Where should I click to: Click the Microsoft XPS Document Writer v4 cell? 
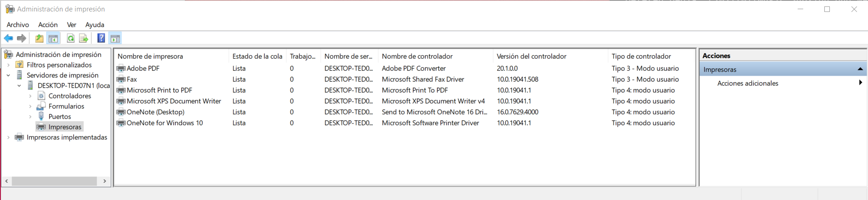(x=433, y=101)
